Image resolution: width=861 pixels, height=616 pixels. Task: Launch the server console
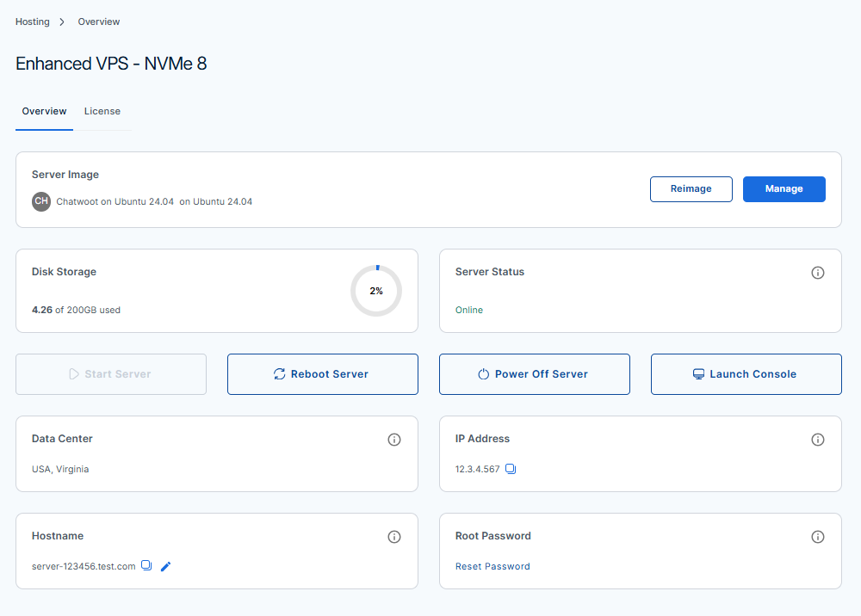click(x=746, y=374)
